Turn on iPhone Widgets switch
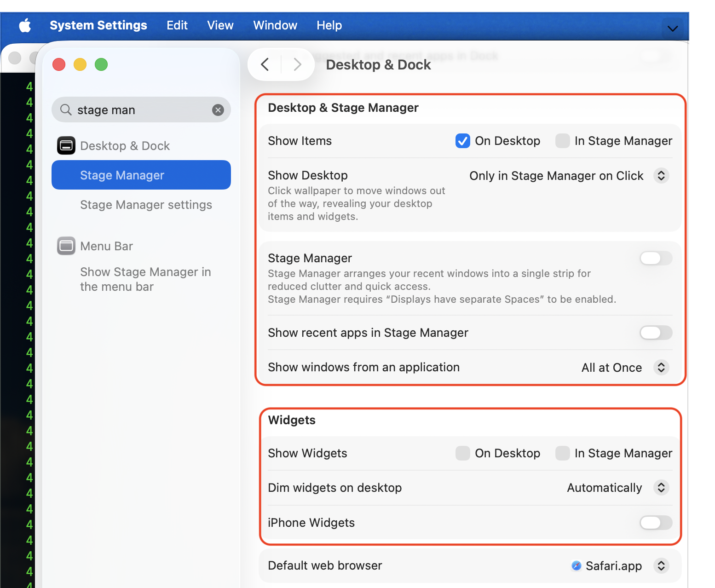715x588 pixels. pos(656,523)
